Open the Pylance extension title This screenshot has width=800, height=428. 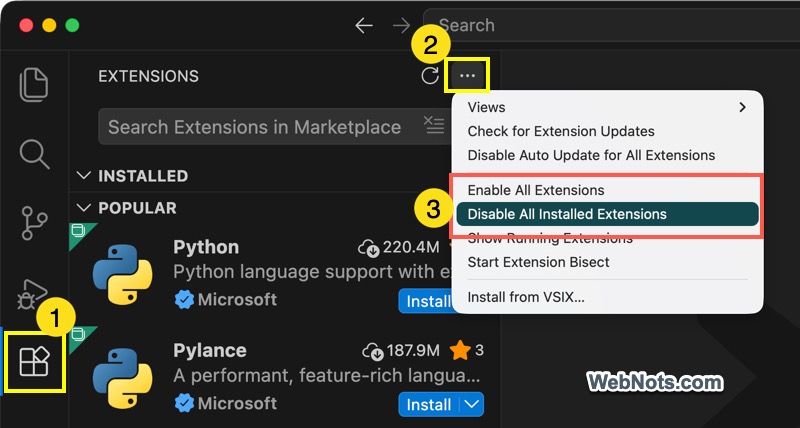(210, 351)
